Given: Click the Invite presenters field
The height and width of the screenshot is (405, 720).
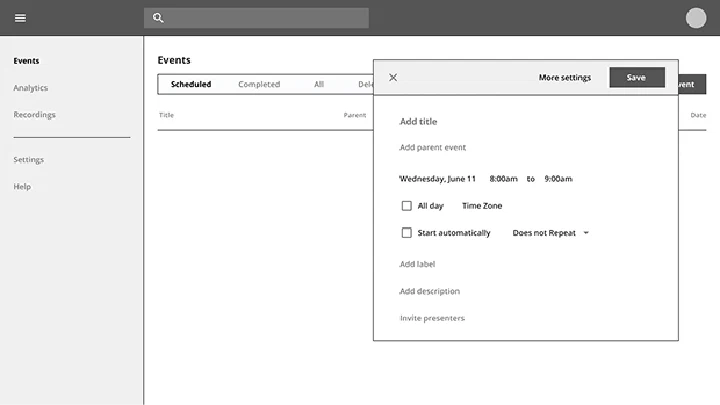Looking at the screenshot, I should [433, 318].
